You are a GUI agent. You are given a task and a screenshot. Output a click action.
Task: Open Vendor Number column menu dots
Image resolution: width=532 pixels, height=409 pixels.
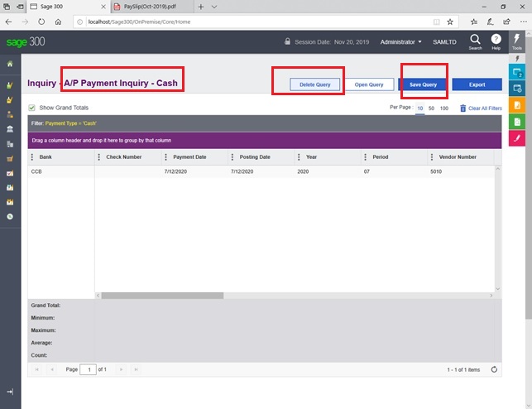coord(432,156)
